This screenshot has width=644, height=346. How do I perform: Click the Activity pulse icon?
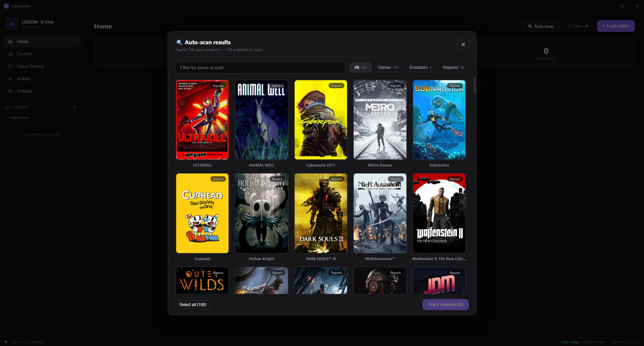pyautogui.click(x=10, y=79)
